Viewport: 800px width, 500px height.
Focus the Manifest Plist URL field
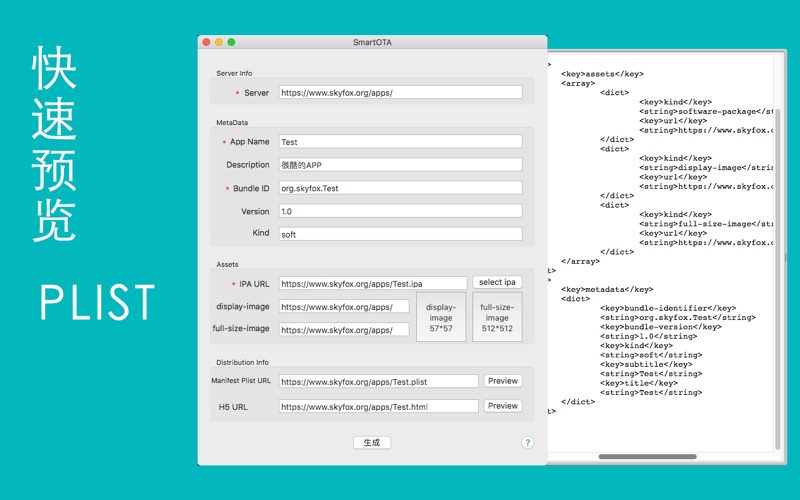[378, 381]
